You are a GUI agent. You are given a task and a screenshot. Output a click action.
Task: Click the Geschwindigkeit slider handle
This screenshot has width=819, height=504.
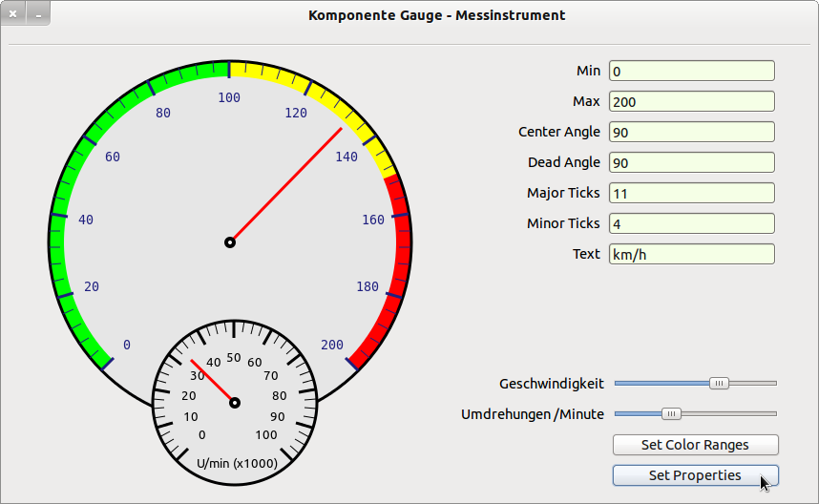720,383
